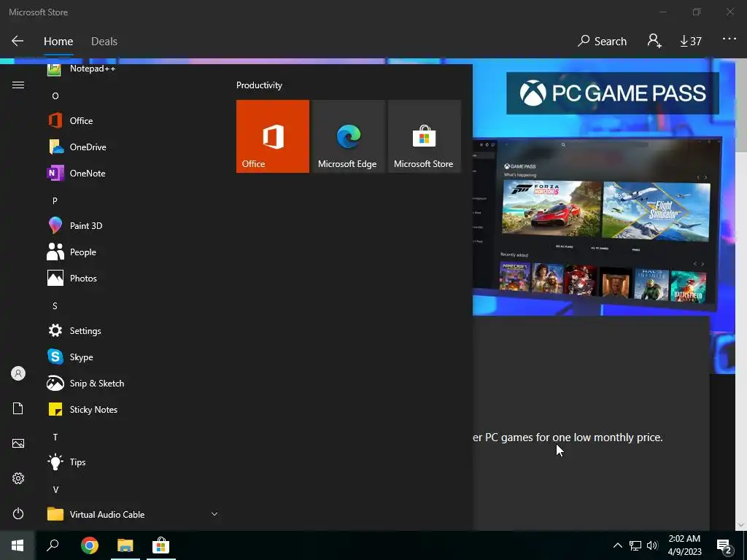Go back in Microsoft Store
The height and width of the screenshot is (560, 747).
coord(18,41)
